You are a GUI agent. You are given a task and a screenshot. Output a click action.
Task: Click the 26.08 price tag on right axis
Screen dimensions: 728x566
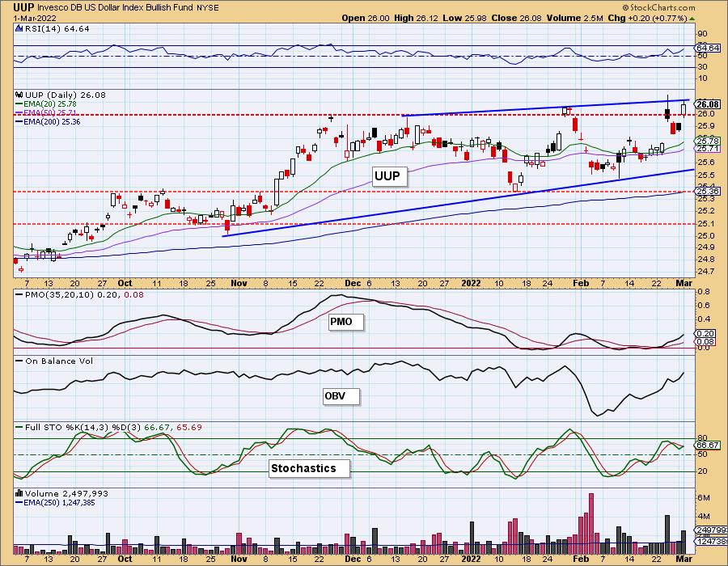pyautogui.click(x=709, y=104)
